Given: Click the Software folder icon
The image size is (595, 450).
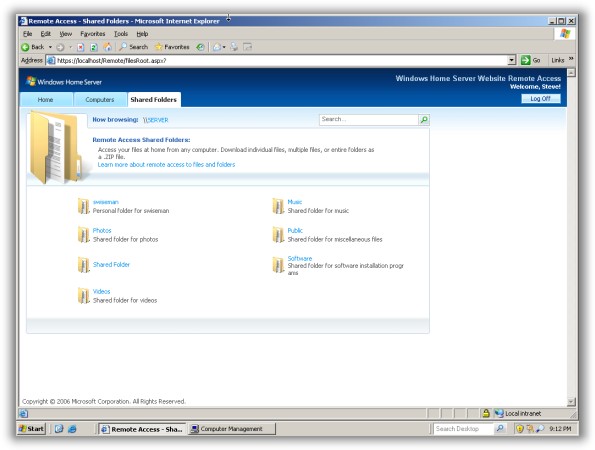Looking at the screenshot, I should point(278,265).
